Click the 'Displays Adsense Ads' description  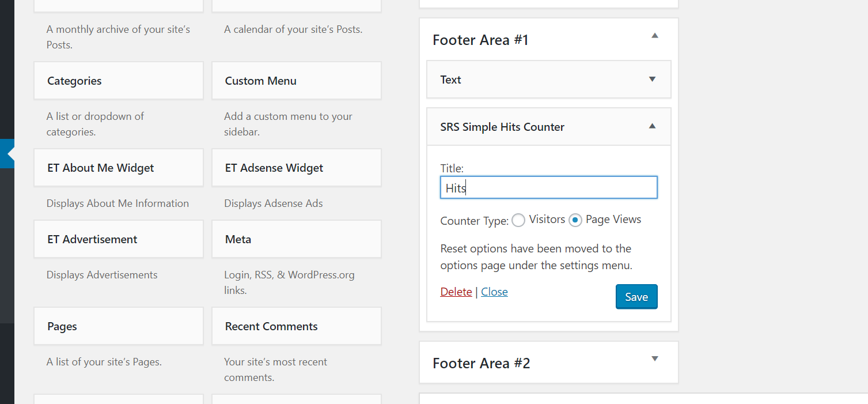(x=273, y=203)
